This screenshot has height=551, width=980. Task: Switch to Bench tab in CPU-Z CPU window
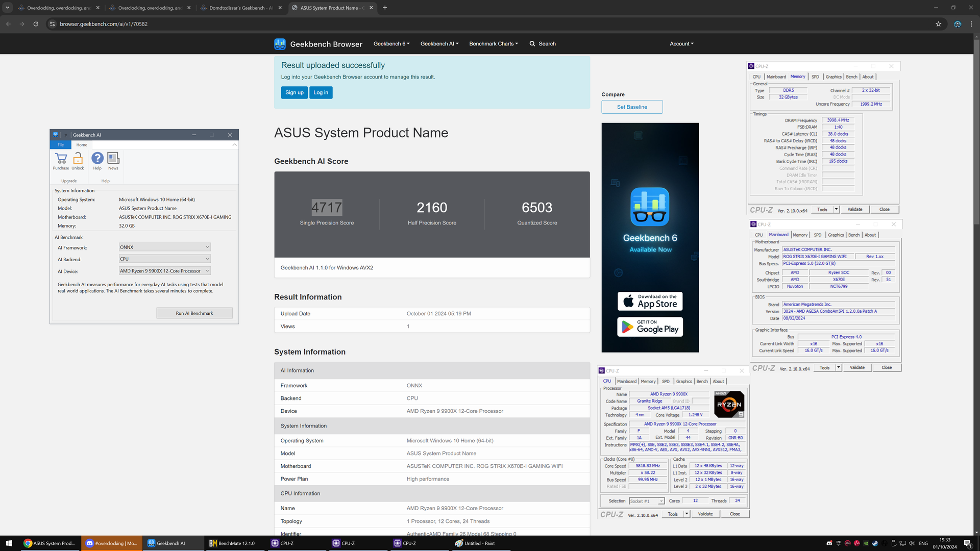click(702, 382)
